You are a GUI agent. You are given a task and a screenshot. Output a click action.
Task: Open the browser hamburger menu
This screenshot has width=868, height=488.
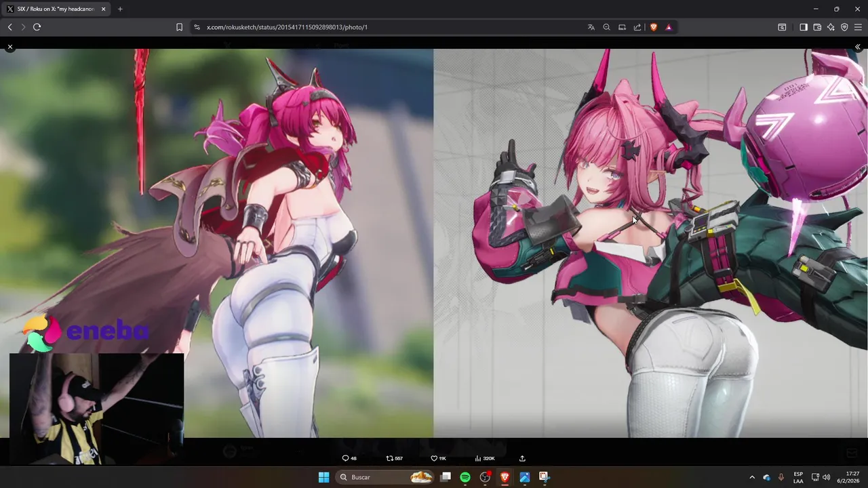[x=858, y=27]
